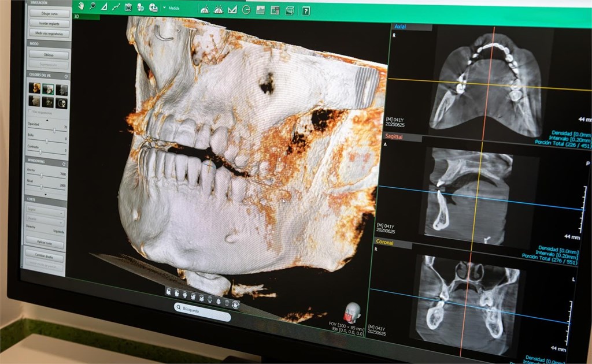This screenshot has height=364, width=592.
Task: Click the head with gear icon
Action: pos(140,8)
